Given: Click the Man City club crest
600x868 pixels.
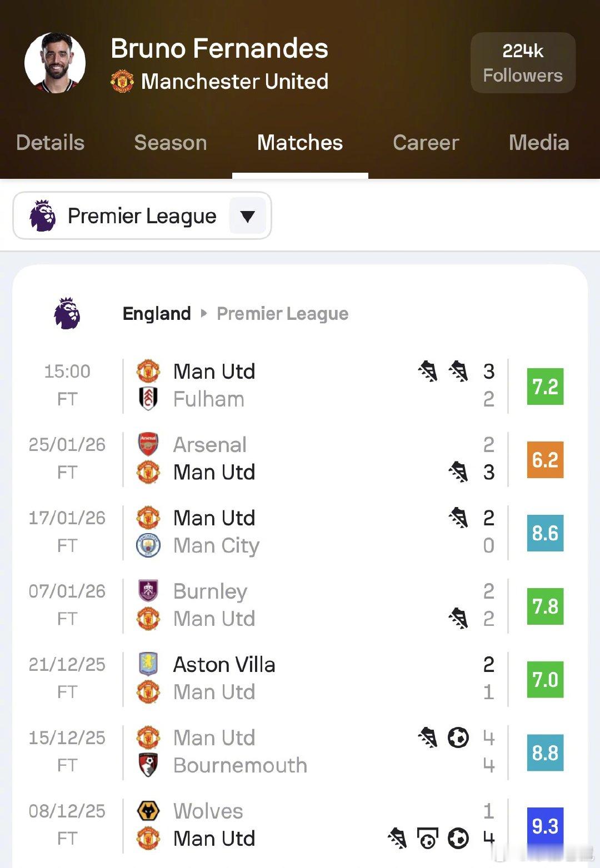Looking at the screenshot, I should click(x=148, y=545).
